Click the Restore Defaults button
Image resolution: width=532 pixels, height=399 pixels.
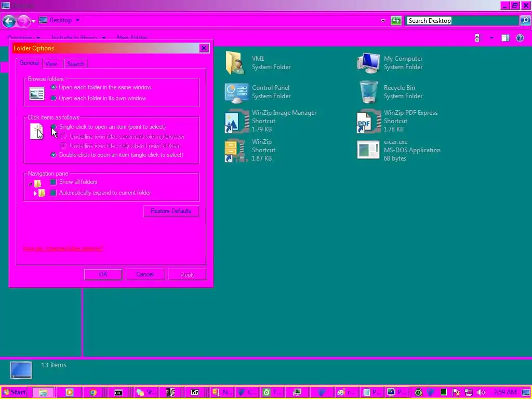(x=171, y=211)
